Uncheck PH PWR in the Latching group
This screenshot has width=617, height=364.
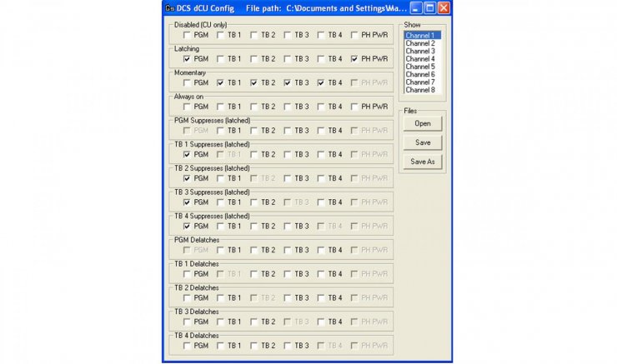[355, 59]
